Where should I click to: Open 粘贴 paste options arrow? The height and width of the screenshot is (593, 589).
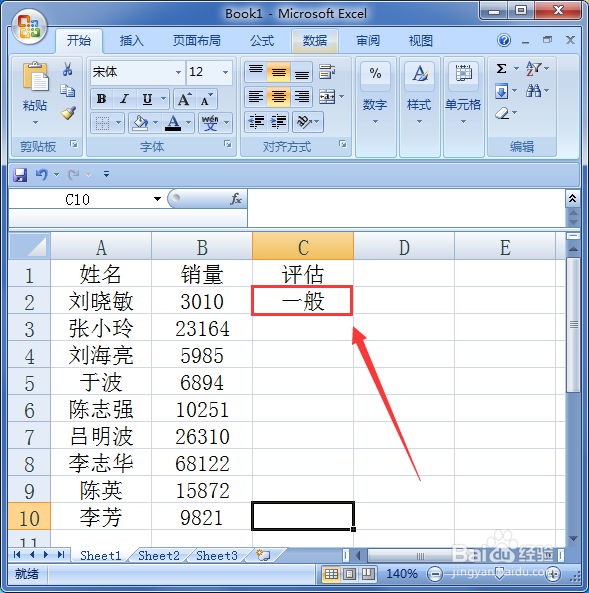[x=35, y=122]
